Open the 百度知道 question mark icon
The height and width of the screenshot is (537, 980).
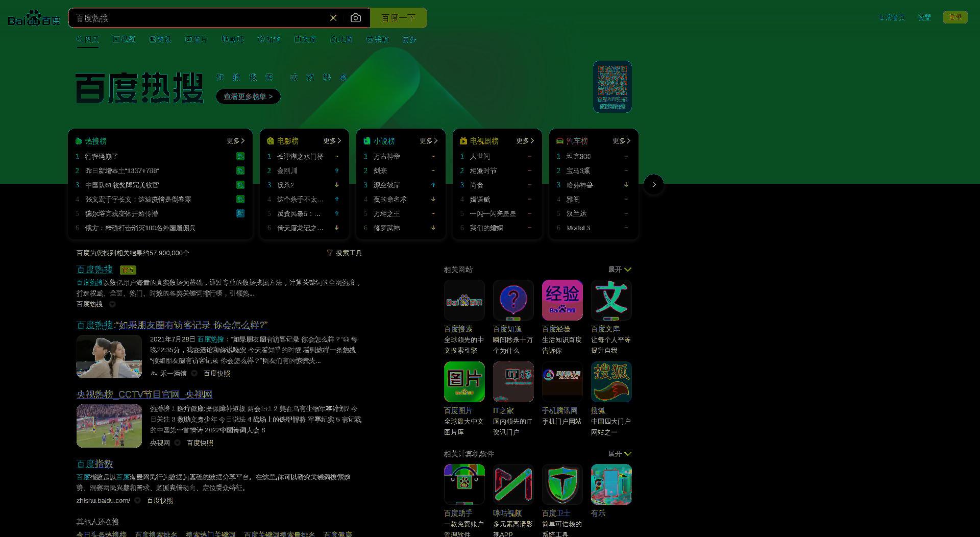pos(513,300)
